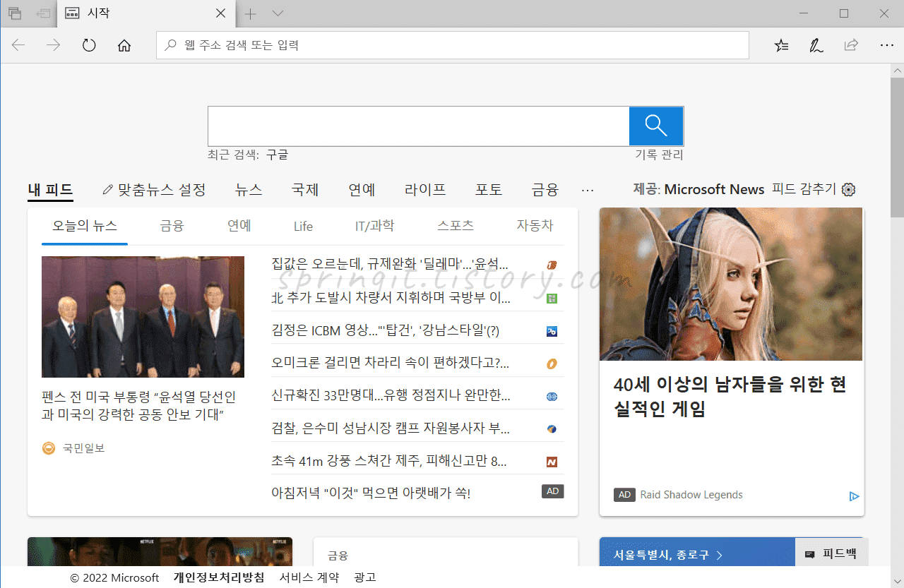Select recent search 구글
Screen dimensions: 904x588
pyautogui.click(x=277, y=155)
